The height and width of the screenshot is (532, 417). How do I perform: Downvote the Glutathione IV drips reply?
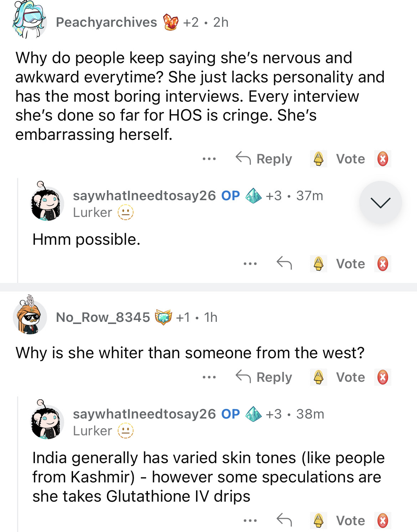(383, 520)
